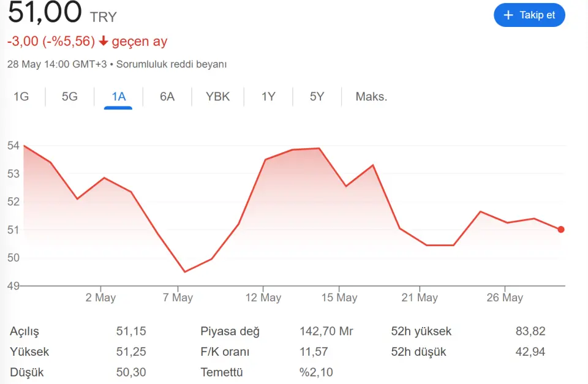Click the red down arrow change icon
Image resolution: width=588 pixels, height=384 pixels.
point(104,42)
